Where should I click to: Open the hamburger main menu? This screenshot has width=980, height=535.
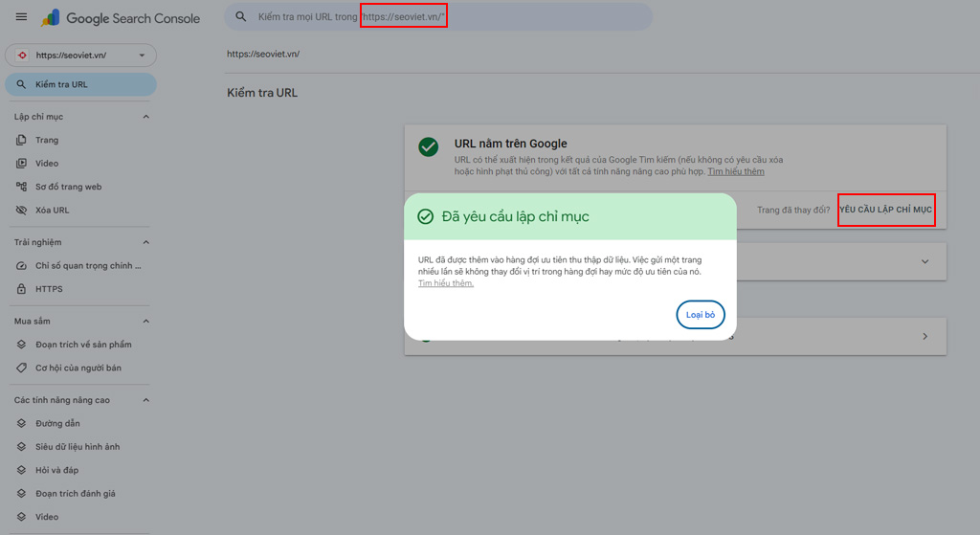click(21, 17)
